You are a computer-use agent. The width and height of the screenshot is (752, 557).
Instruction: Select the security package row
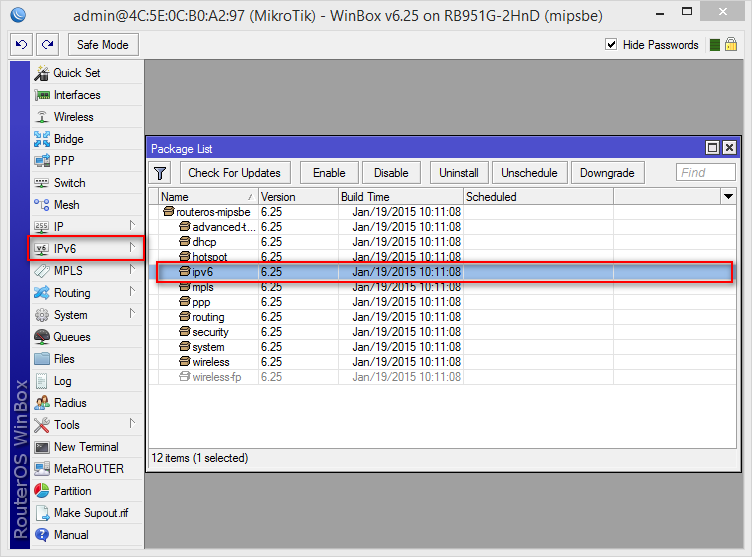(442, 332)
